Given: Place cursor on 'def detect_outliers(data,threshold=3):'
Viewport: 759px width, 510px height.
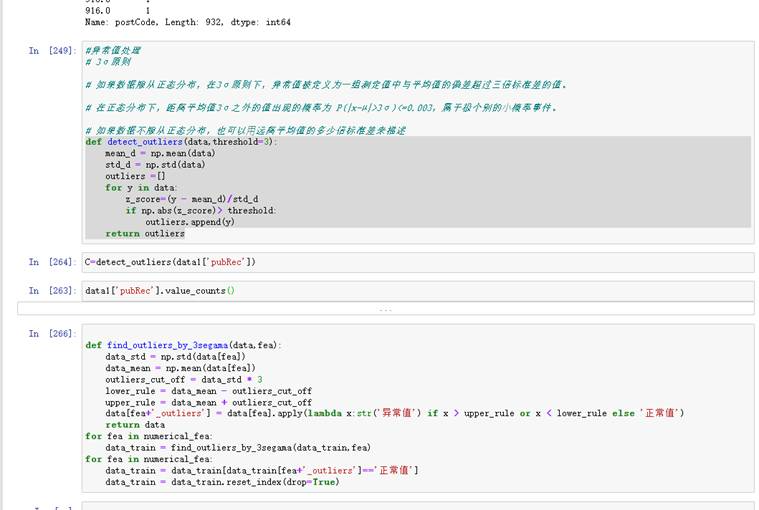Looking at the screenshot, I should (x=182, y=142).
